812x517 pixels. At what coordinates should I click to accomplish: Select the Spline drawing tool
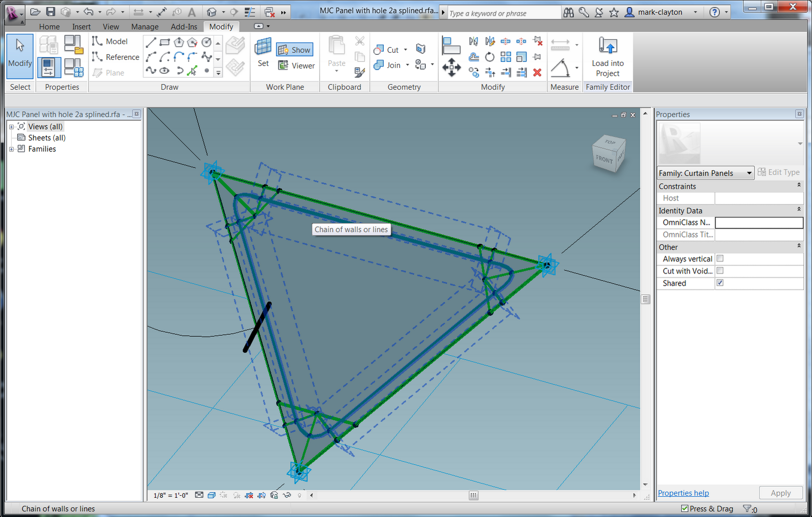[151, 71]
